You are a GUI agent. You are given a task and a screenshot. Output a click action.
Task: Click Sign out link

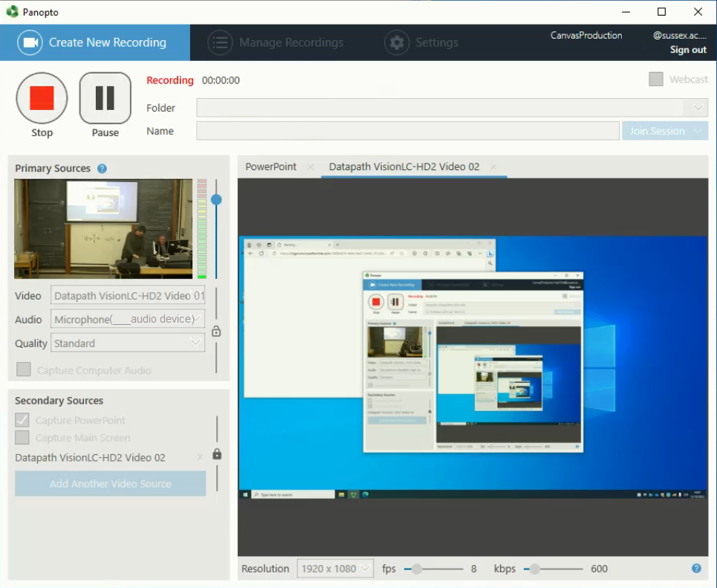(x=688, y=49)
